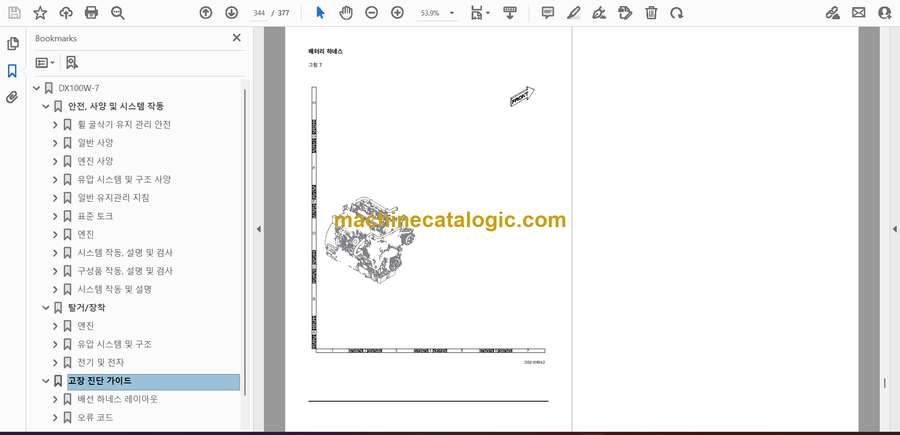This screenshot has width=900, height=435.
Task: Open fit page options dropdown
Action: tap(480, 13)
